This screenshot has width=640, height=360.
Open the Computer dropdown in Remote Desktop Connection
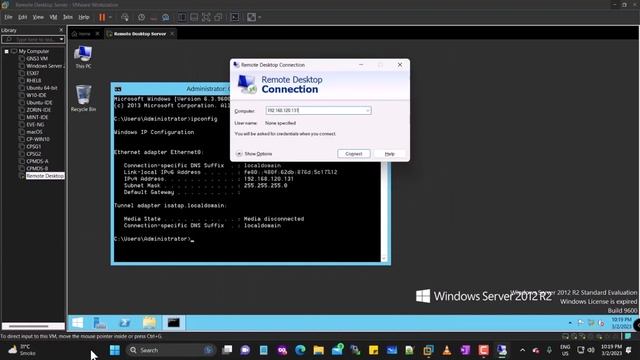(x=368, y=111)
